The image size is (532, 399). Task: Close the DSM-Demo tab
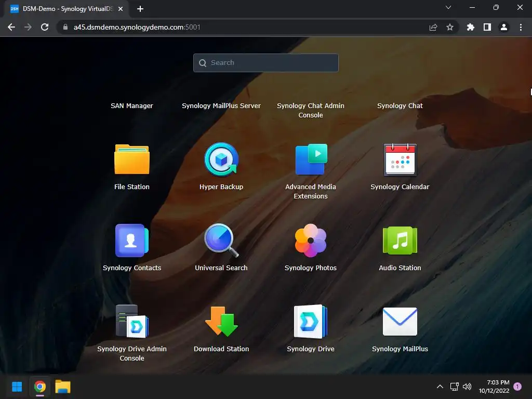121,9
